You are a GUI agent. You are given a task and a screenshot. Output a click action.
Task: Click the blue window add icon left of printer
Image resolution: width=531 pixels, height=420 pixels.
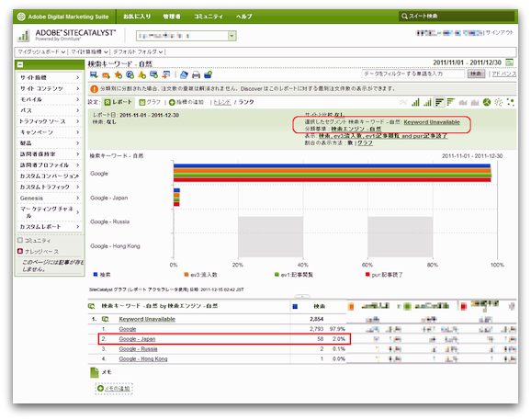tap(153, 74)
